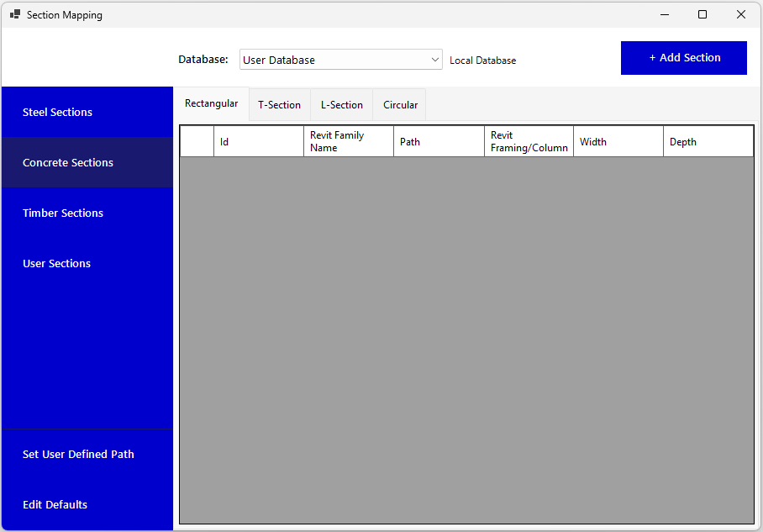The image size is (763, 532).
Task: Click the + Add Section button
Action: coord(683,58)
